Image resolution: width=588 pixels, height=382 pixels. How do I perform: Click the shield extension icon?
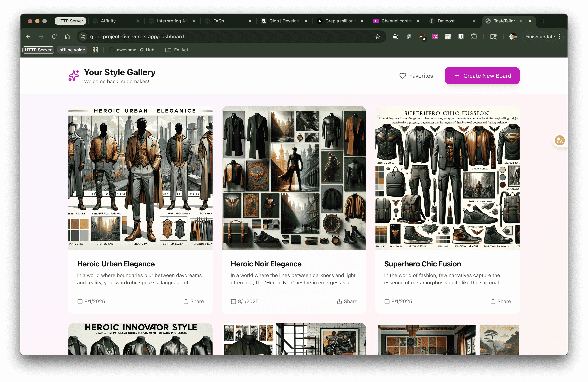(x=461, y=37)
